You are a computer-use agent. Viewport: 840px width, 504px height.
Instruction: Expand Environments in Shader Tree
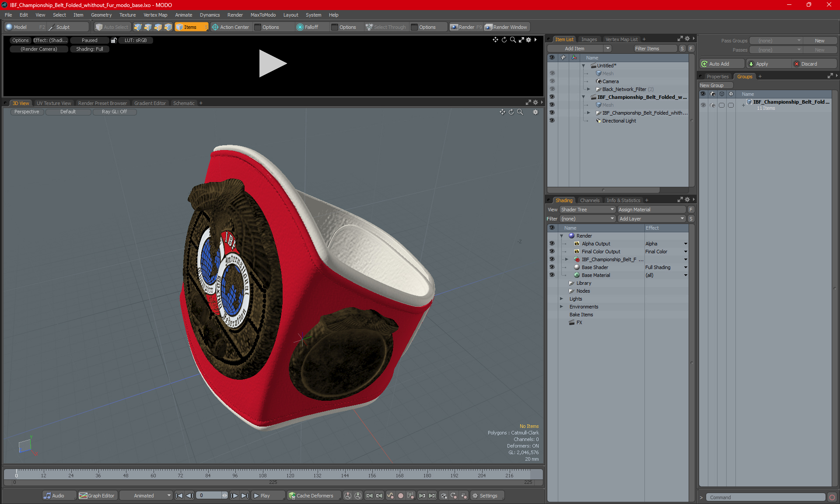pyautogui.click(x=561, y=307)
